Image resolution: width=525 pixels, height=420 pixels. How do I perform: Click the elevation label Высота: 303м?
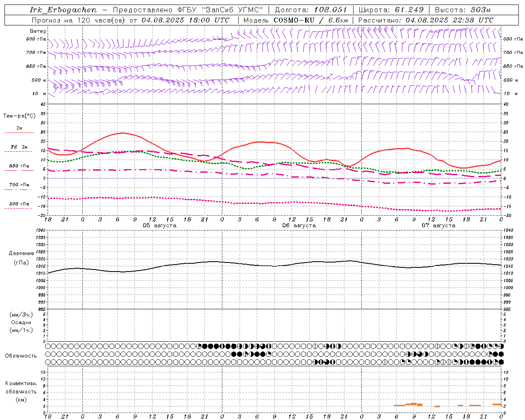click(x=463, y=10)
